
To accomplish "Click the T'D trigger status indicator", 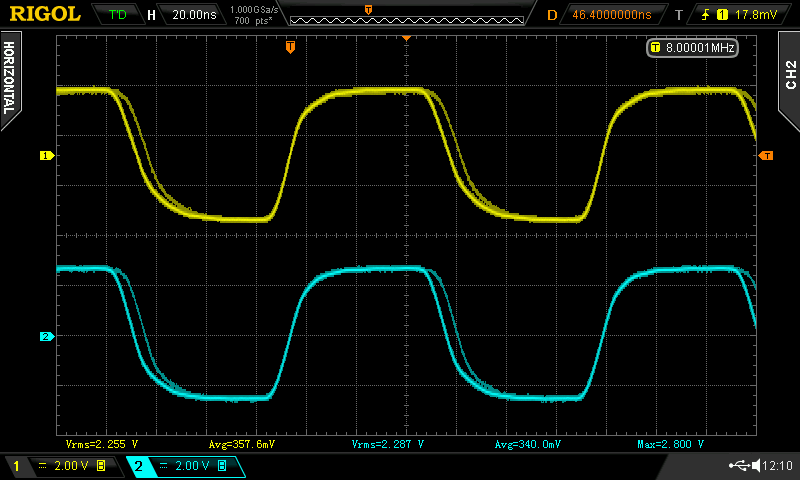I will pos(117,14).
